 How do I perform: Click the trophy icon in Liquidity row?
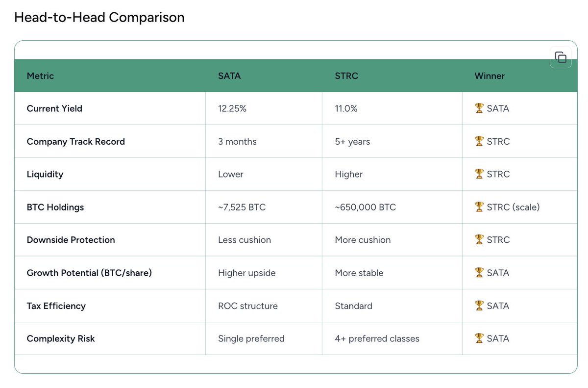point(479,174)
